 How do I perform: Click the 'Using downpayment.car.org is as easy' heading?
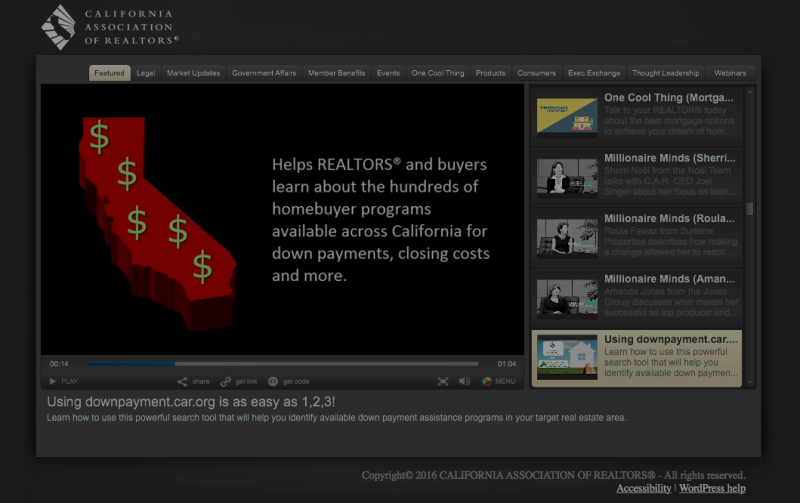point(191,402)
